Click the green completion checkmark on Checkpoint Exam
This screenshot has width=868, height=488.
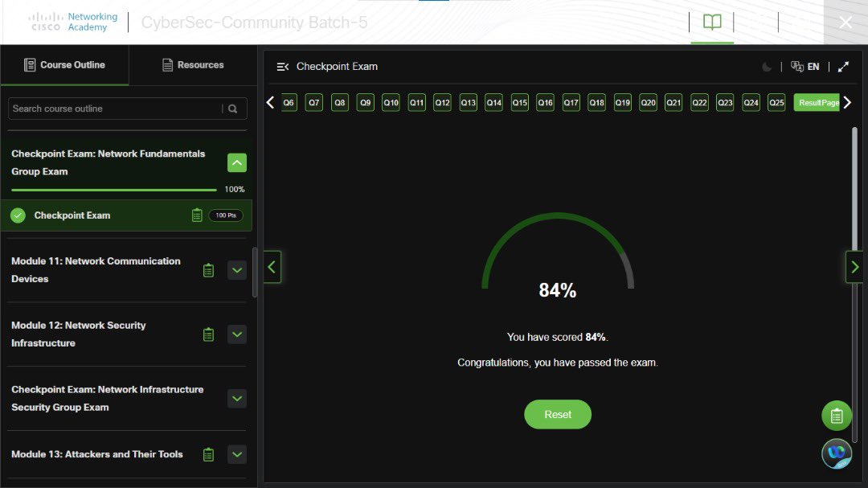[18, 215]
